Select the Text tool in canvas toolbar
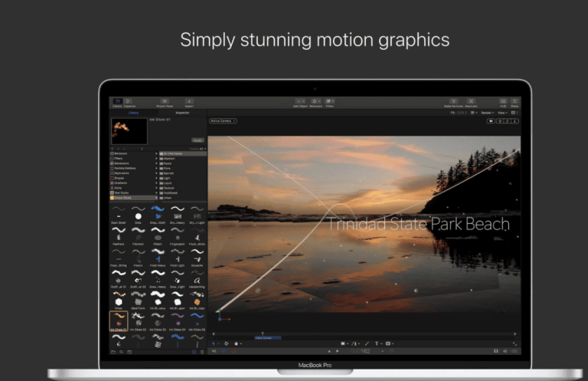Viewport: 588px width, 381px height. [377, 343]
